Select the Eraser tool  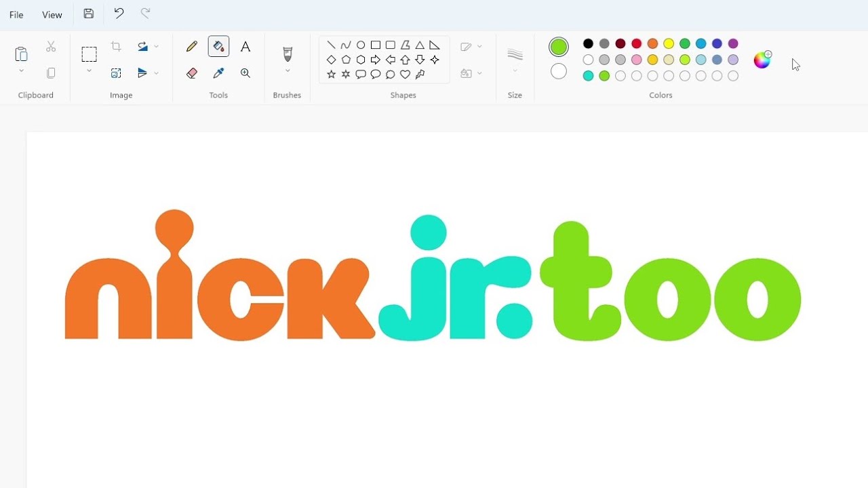192,73
